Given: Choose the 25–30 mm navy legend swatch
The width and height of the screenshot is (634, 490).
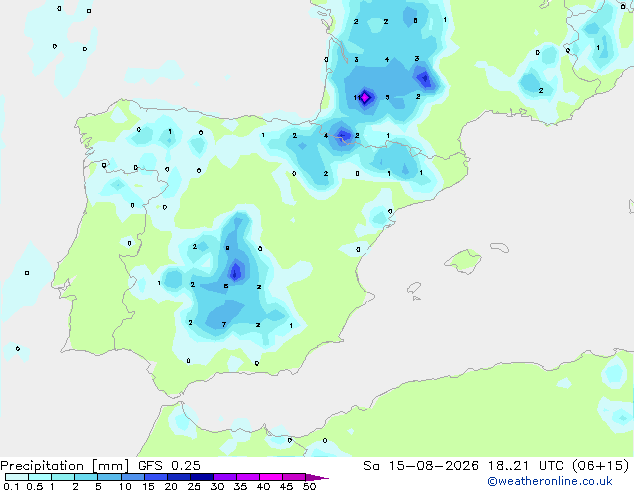Looking at the screenshot, I should coord(201,477).
